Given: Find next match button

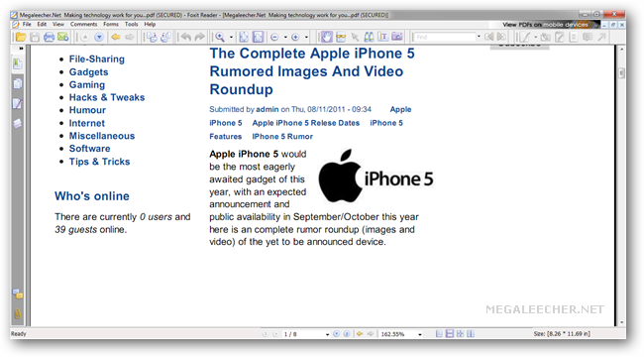Looking at the screenshot, I should 501,37.
